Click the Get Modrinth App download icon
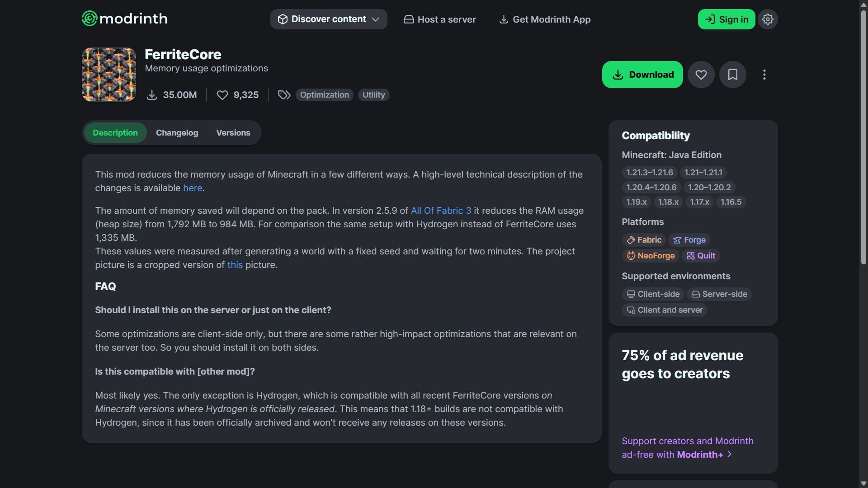 (503, 19)
